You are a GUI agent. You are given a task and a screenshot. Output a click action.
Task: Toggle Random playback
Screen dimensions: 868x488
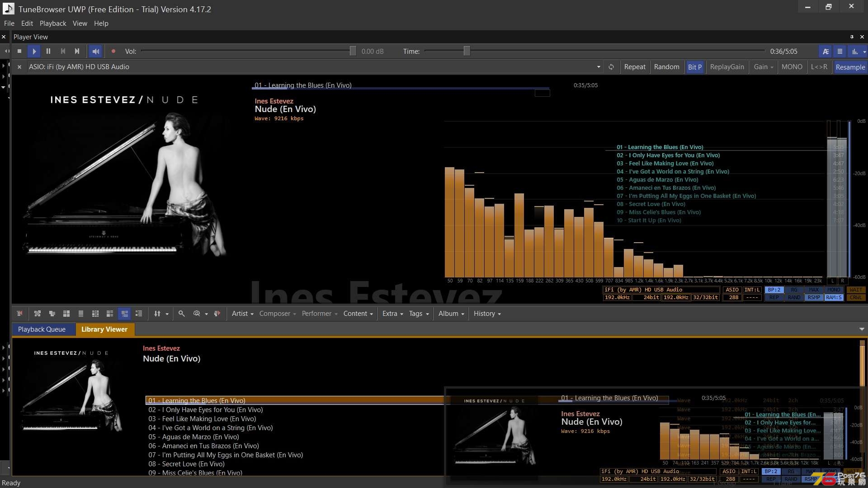(666, 67)
